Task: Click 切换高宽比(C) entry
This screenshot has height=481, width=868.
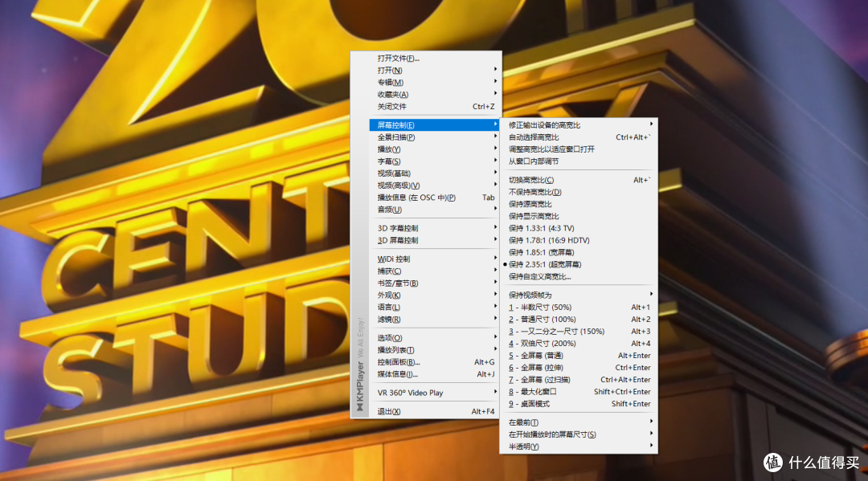Action: coord(579,180)
